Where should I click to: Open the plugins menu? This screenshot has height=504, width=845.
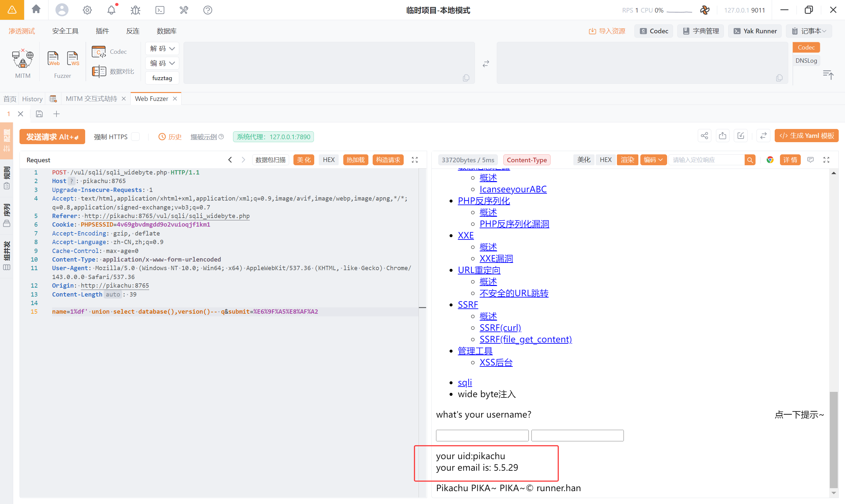(x=102, y=31)
